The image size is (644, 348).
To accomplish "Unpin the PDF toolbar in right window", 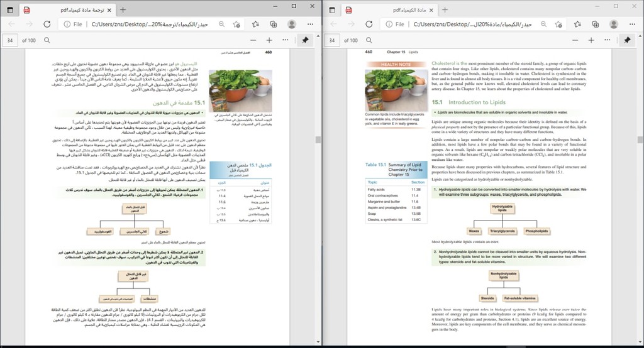I will click(627, 40).
